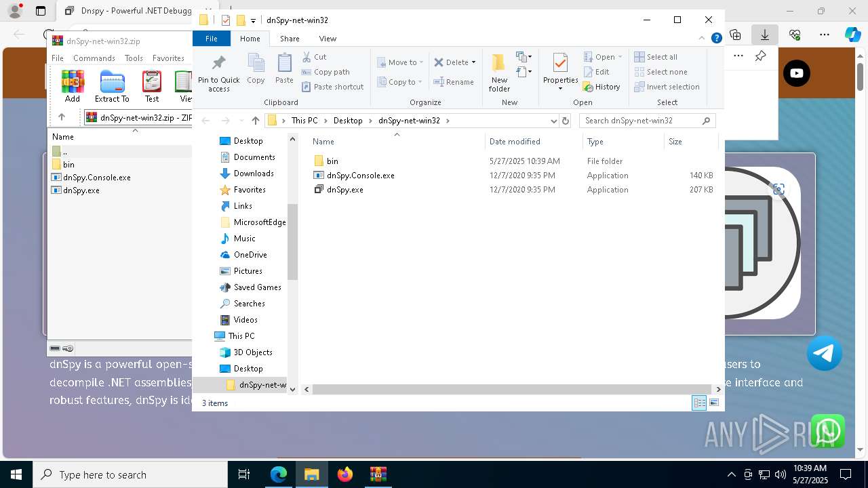The width and height of the screenshot is (868, 488).
Task: Expand the New item dropdown
Action: 524,57
